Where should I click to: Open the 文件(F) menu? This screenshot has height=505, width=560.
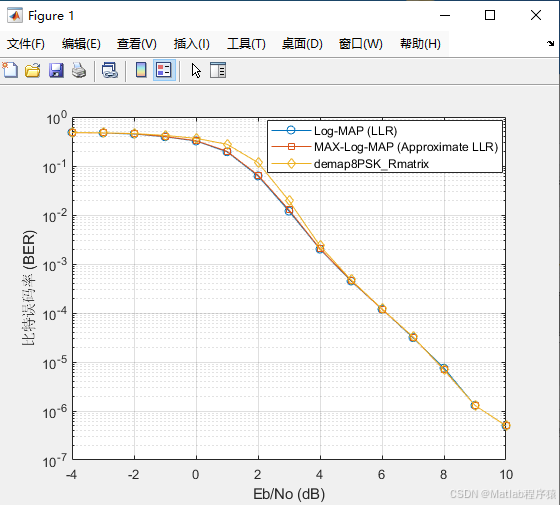(26, 44)
